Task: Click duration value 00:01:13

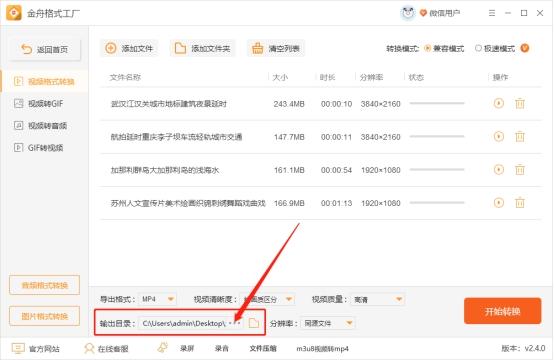Action: (336, 203)
